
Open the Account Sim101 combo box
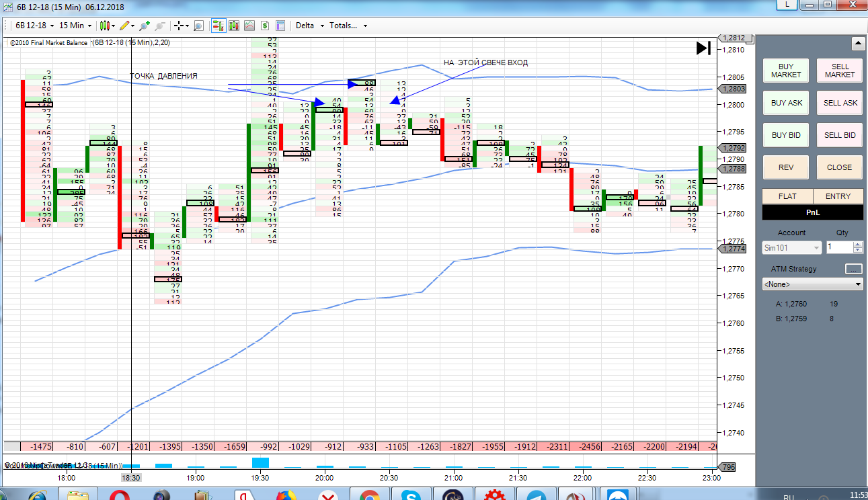coord(792,247)
